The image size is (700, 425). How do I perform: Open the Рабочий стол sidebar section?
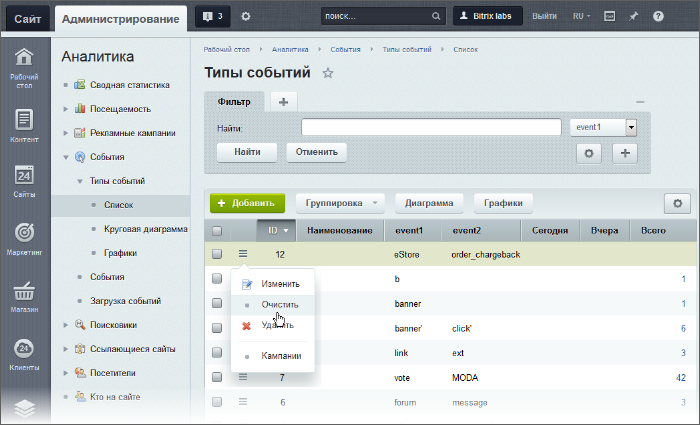coord(25,66)
